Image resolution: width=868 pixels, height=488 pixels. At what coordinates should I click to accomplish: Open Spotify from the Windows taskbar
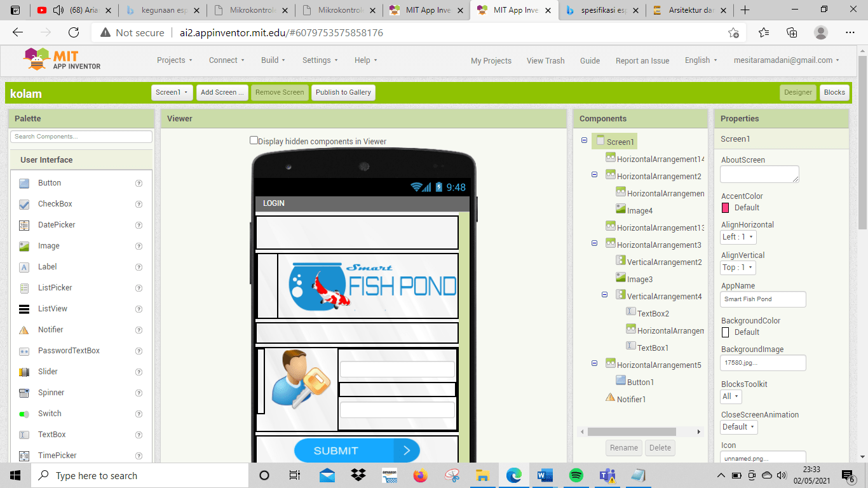(576, 475)
